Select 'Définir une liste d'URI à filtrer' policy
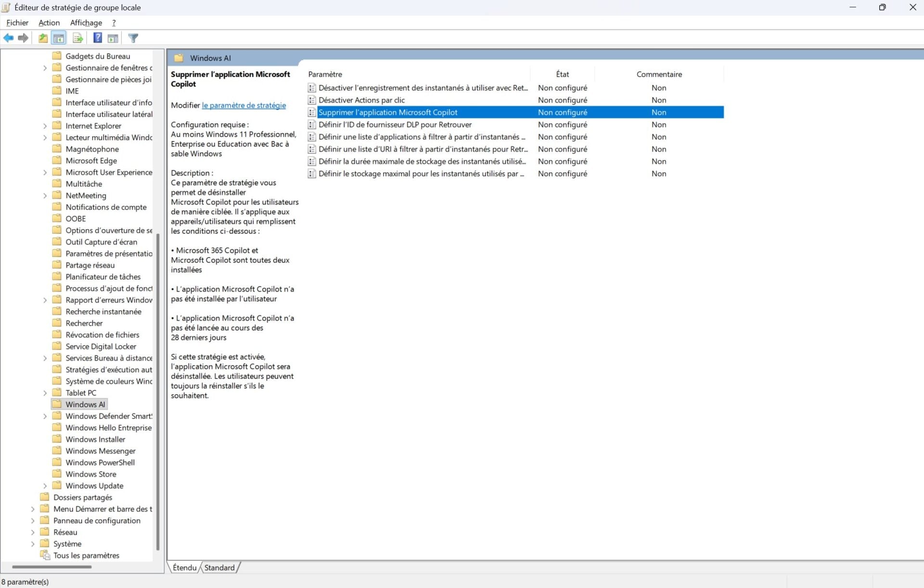The width and height of the screenshot is (924, 588). click(423, 149)
